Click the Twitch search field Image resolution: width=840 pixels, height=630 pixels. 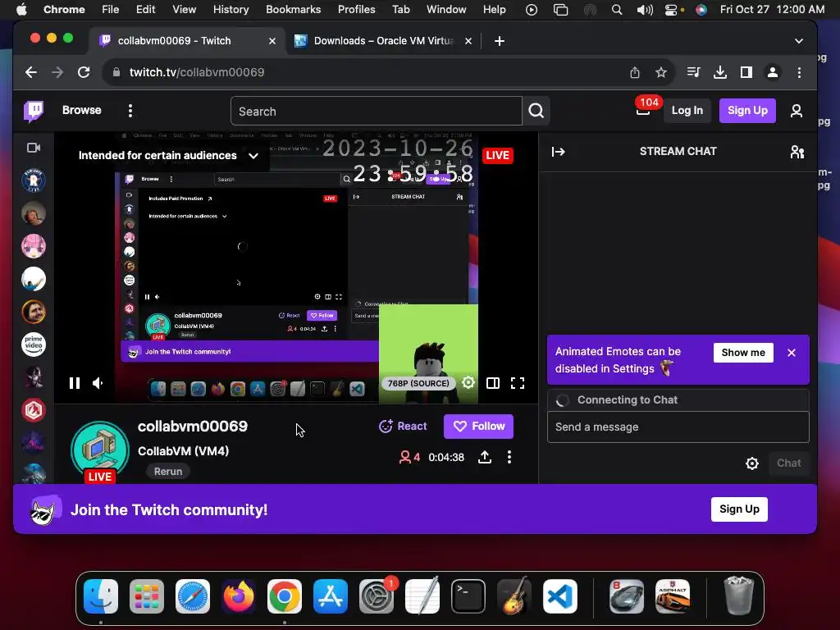tap(376, 111)
